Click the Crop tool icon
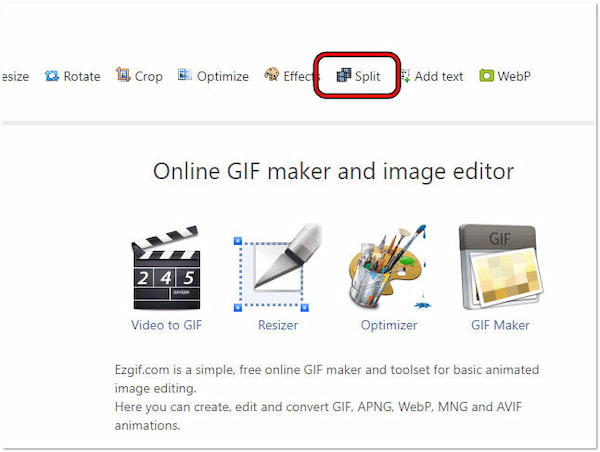The height and width of the screenshot is (452, 600). [123, 75]
